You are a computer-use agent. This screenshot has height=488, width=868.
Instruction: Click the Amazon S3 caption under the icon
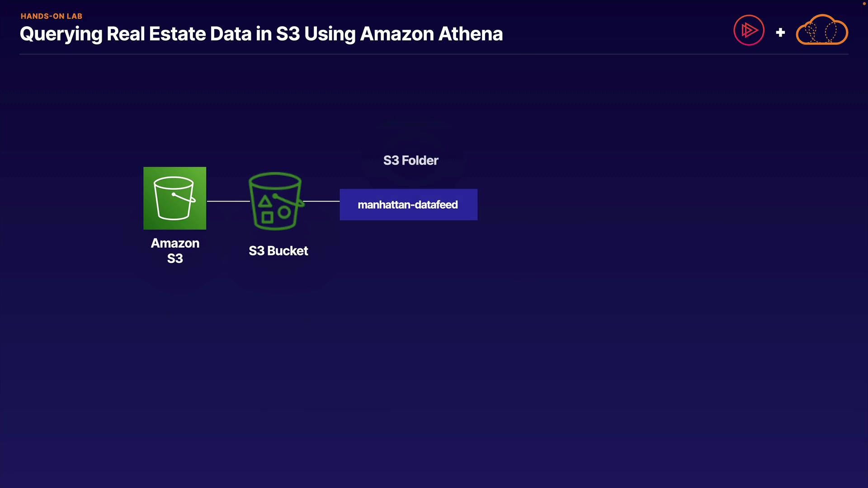(x=175, y=250)
